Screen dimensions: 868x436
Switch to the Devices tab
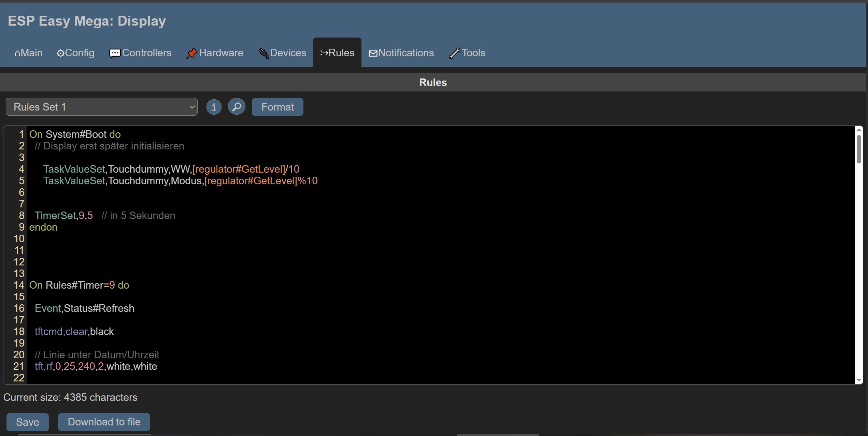point(282,53)
